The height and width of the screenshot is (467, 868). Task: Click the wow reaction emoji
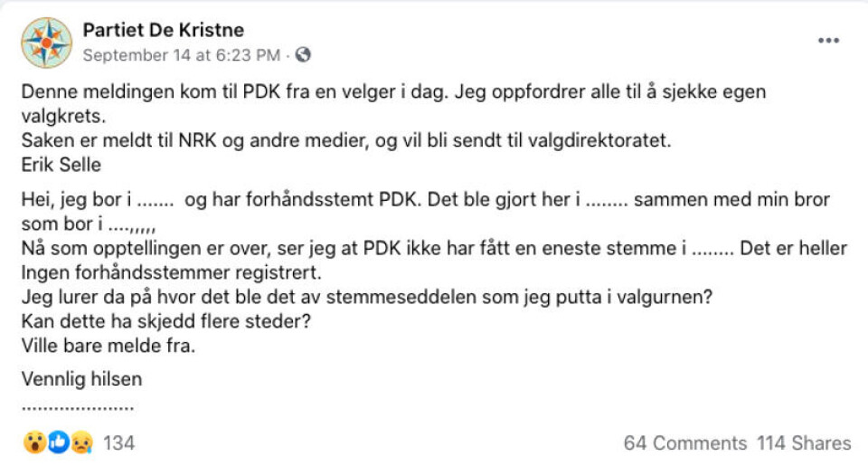pos(33,443)
